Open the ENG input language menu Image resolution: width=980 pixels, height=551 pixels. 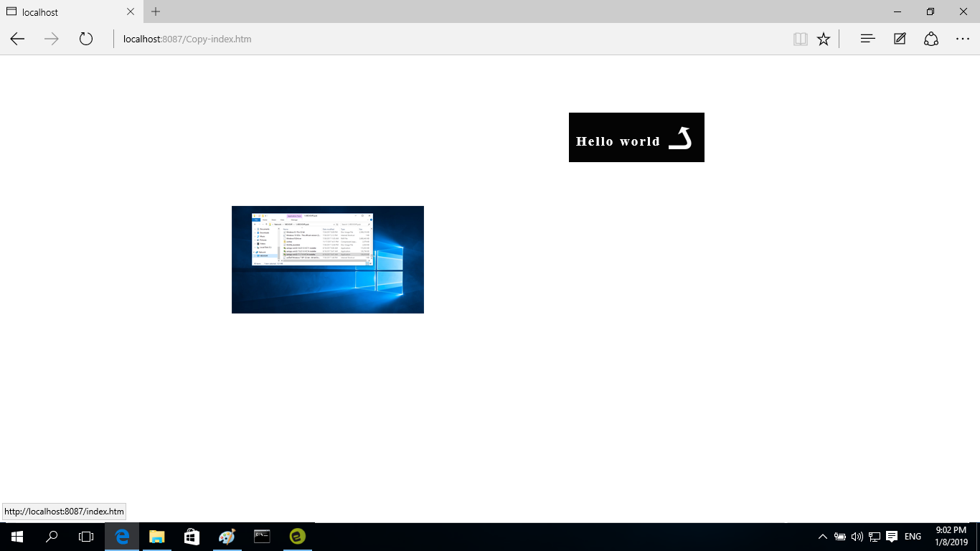coord(913,537)
